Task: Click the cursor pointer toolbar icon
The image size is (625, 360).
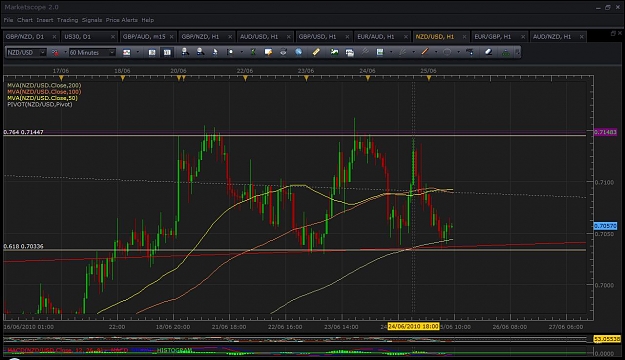Action: coord(215,52)
